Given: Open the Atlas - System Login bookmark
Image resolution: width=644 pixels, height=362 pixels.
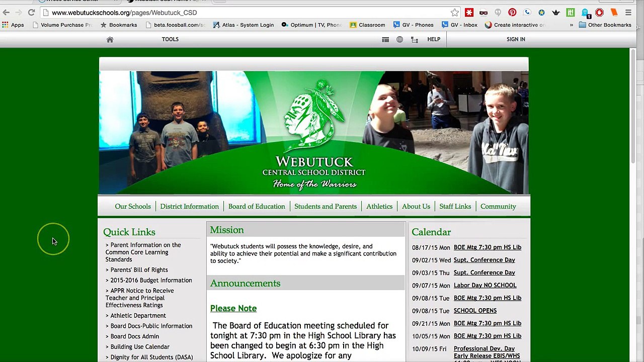Looking at the screenshot, I should tap(244, 25).
